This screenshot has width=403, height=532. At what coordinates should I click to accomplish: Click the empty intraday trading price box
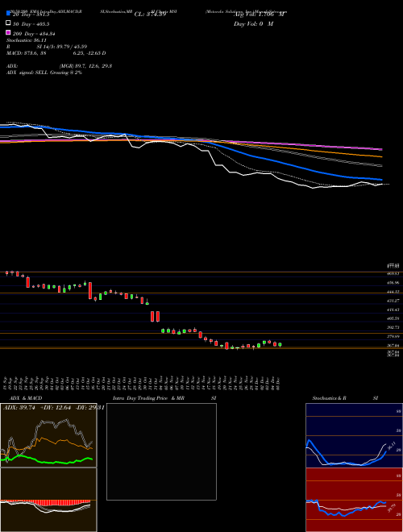161,451
